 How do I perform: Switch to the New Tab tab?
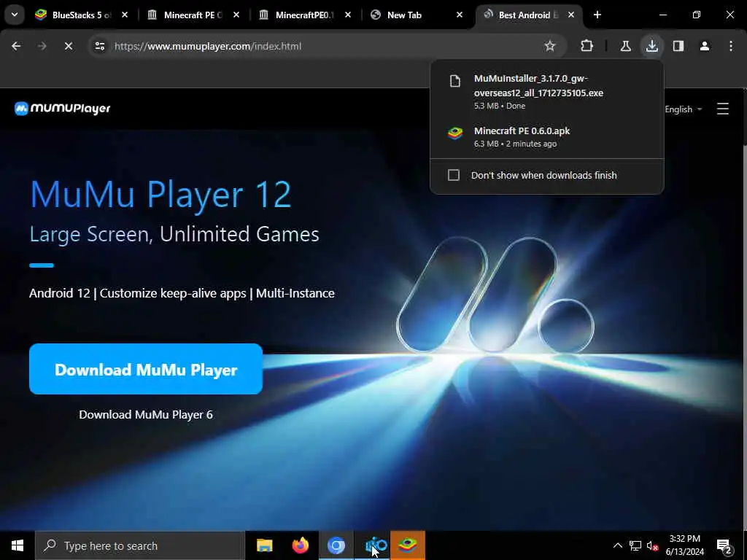(x=416, y=15)
